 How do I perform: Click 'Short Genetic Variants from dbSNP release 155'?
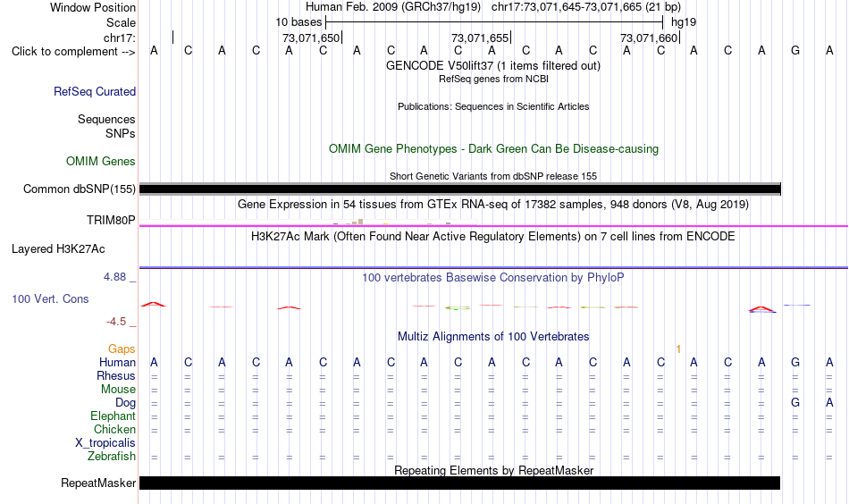493,176
